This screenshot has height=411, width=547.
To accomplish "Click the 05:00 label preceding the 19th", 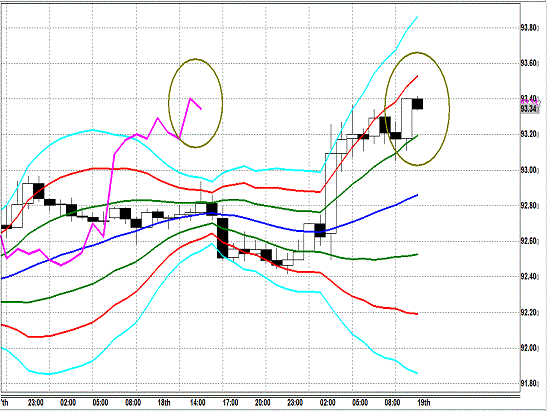I will pos(360,403).
